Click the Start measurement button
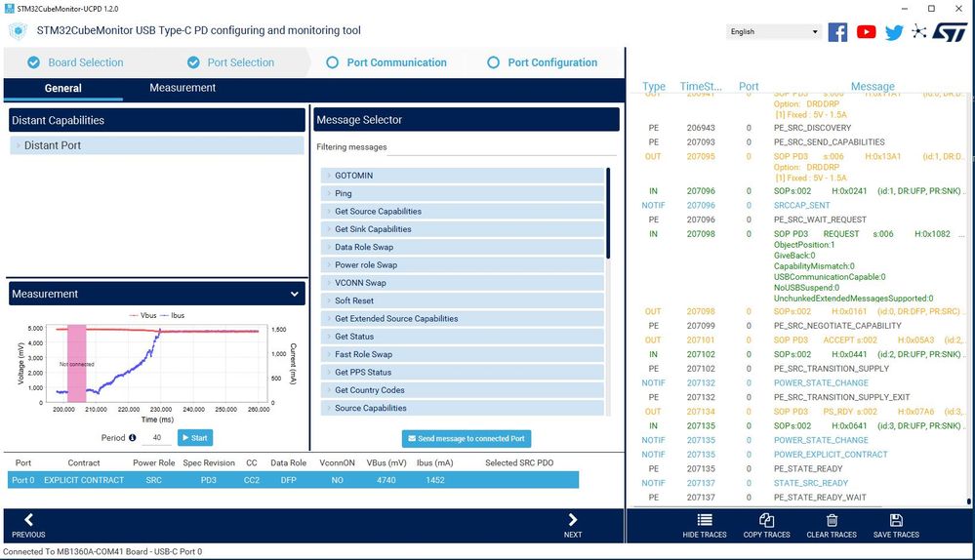Image resolution: width=975 pixels, height=560 pixels. pyautogui.click(x=195, y=437)
